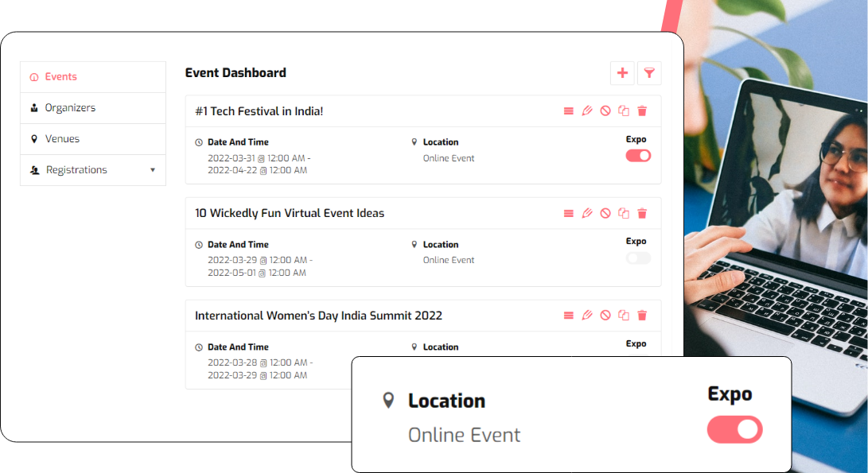
Task: Turn off the large Expo switch in the popup
Action: pos(734,429)
